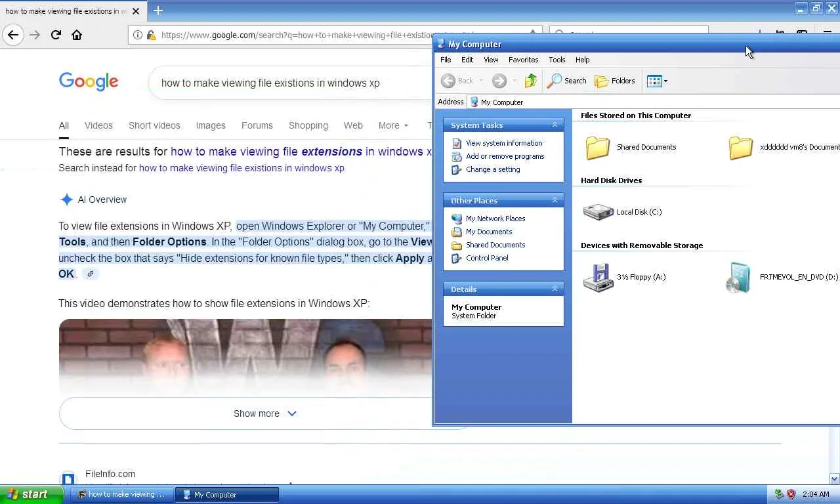Image resolution: width=840 pixels, height=504 pixels.
Task: Open the View menu in My Computer
Action: coord(491,60)
